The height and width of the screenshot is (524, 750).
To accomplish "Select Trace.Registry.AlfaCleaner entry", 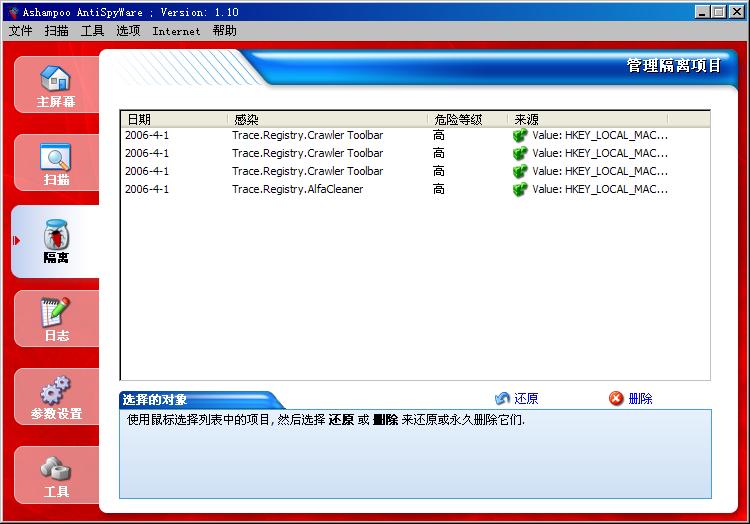I will [298, 189].
